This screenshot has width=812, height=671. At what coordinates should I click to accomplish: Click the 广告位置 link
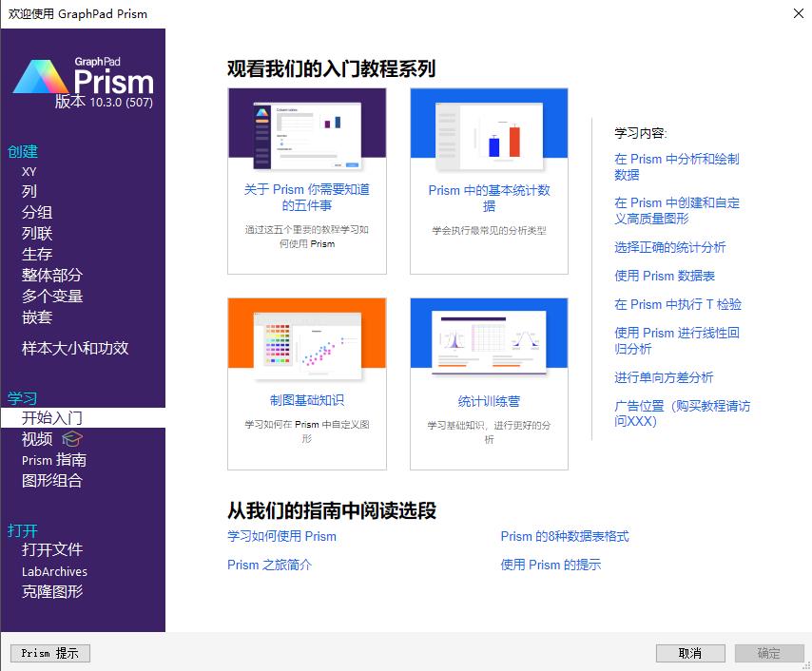click(682, 413)
